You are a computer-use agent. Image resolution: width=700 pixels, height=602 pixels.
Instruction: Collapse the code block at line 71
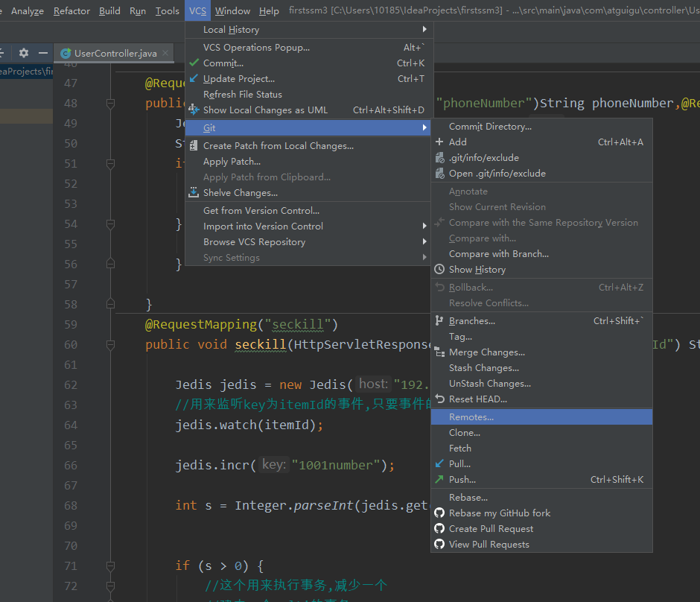tap(110, 565)
